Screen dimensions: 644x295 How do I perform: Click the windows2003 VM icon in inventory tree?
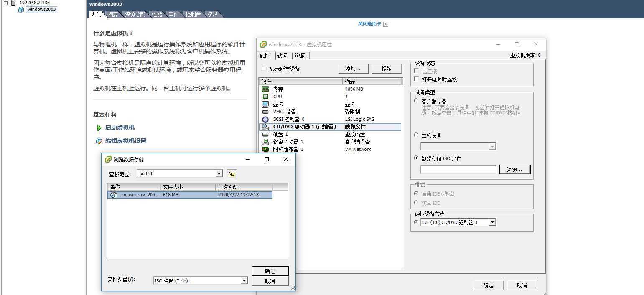tap(21, 9)
